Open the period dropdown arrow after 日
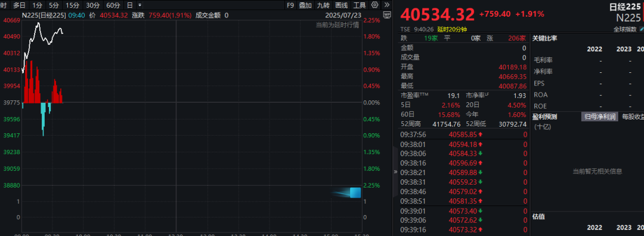This screenshot has width=644, height=236. pos(140,5)
